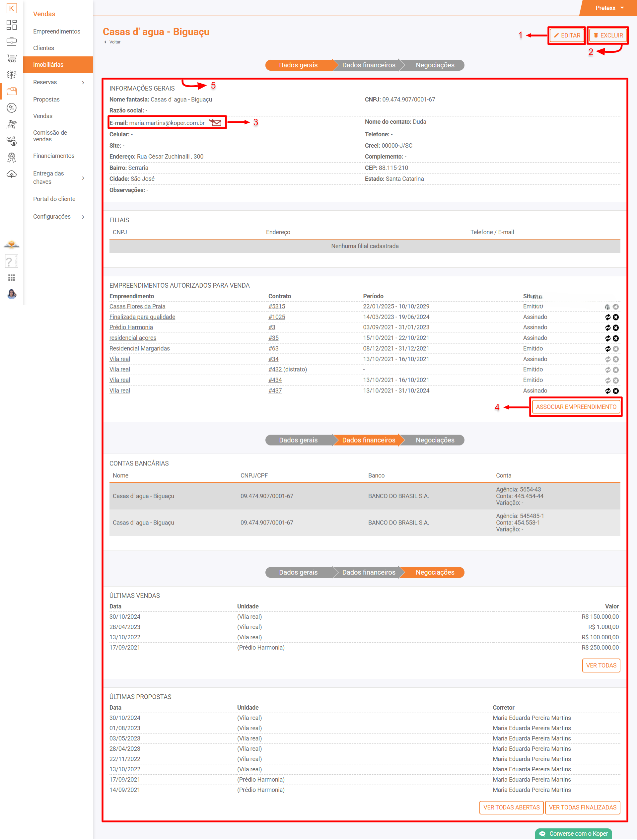Open the Casas Flores da Praia link
Viewport: 637px width, 840px height.
click(x=137, y=307)
